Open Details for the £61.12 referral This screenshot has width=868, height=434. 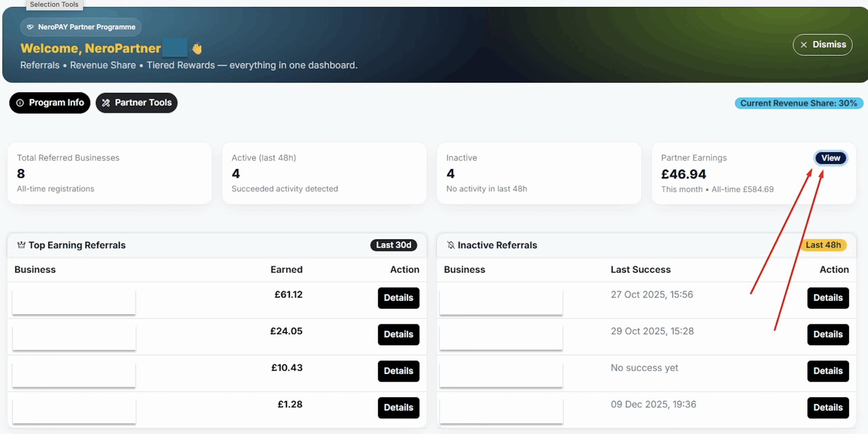click(x=398, y=298)
